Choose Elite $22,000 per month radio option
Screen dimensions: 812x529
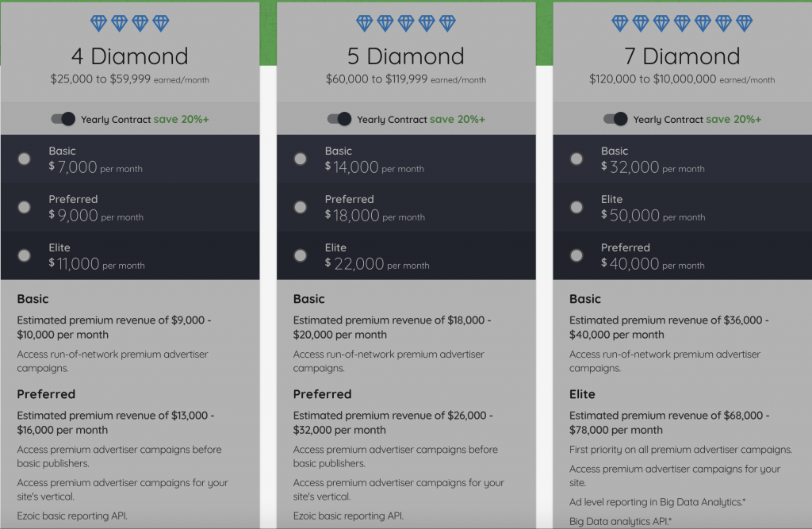click(301, 255)
